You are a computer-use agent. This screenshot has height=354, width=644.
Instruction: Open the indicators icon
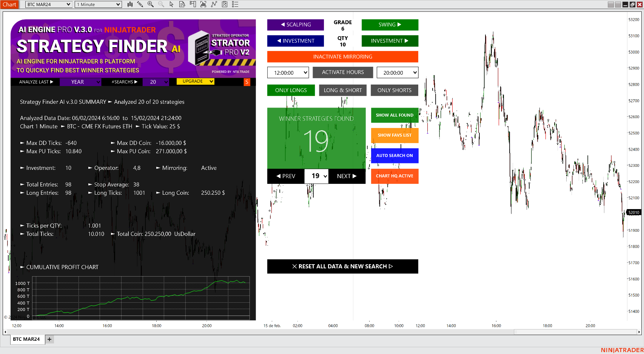point(214,4)
